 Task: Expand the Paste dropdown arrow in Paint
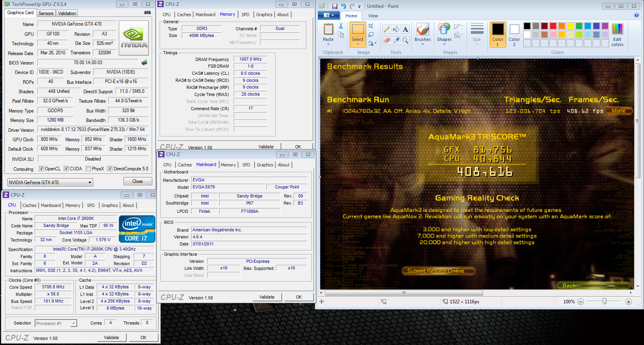328,44
